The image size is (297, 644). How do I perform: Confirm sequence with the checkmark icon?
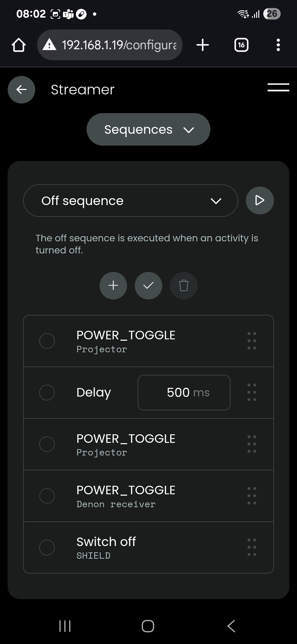pos(148,286)
